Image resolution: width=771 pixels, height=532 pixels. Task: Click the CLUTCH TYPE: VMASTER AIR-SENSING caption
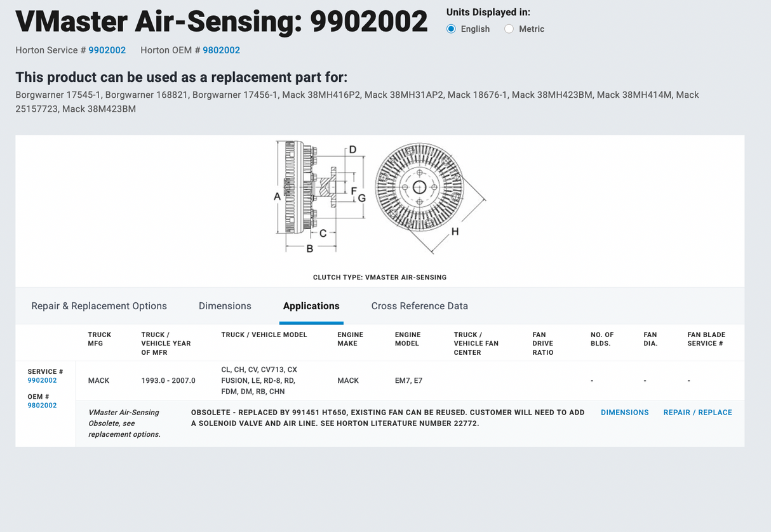pyautogui.click(x=379, y=277)
